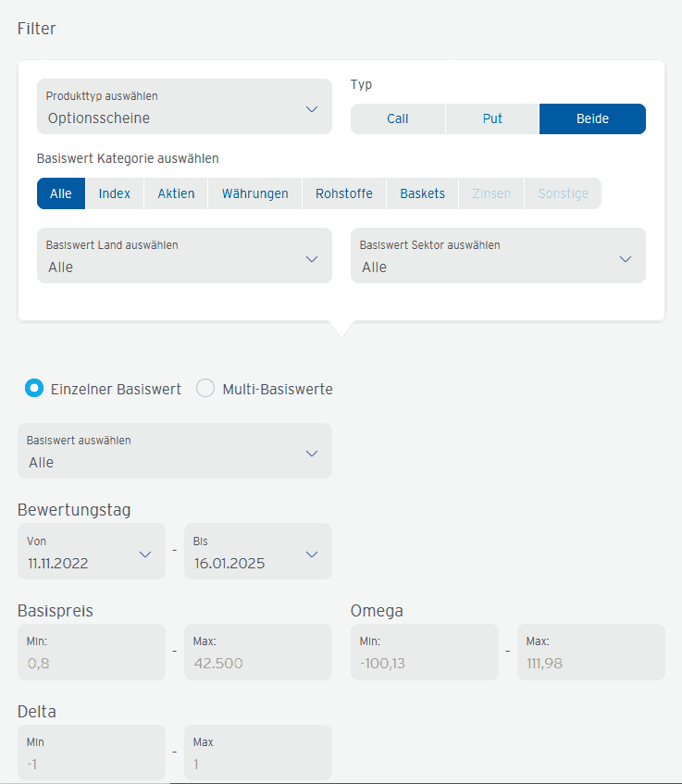Select the Baskets category filter
The width and height of the screenshot is (682, 784).
coord(422,193)
